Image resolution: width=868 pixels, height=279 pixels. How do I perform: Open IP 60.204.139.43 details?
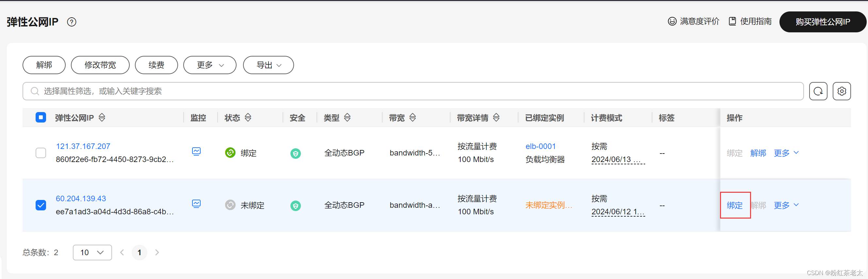(x=81, y=198)
